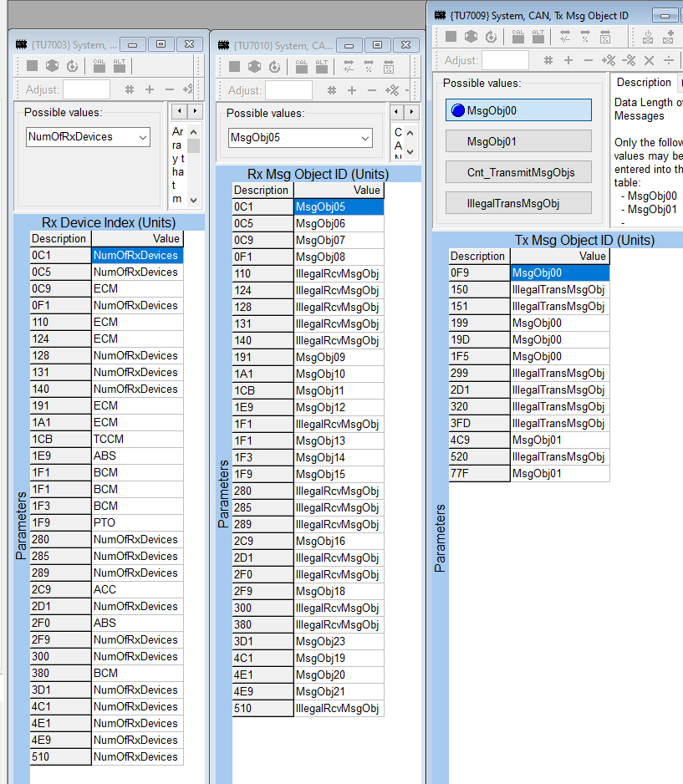Click the boxed percent icon in TU7010 toolbar
Image resolution: width=683 pixels, height=784 pixels.
389,67
